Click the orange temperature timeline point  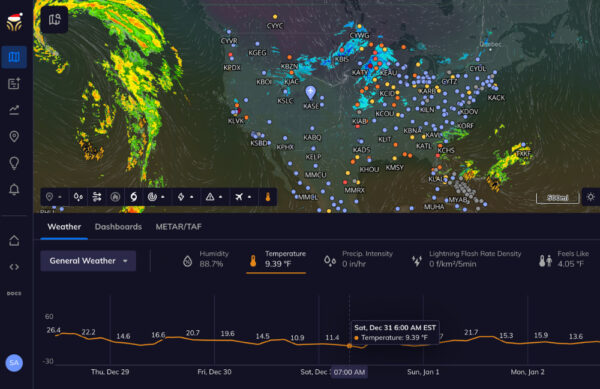tap(349, 346)
